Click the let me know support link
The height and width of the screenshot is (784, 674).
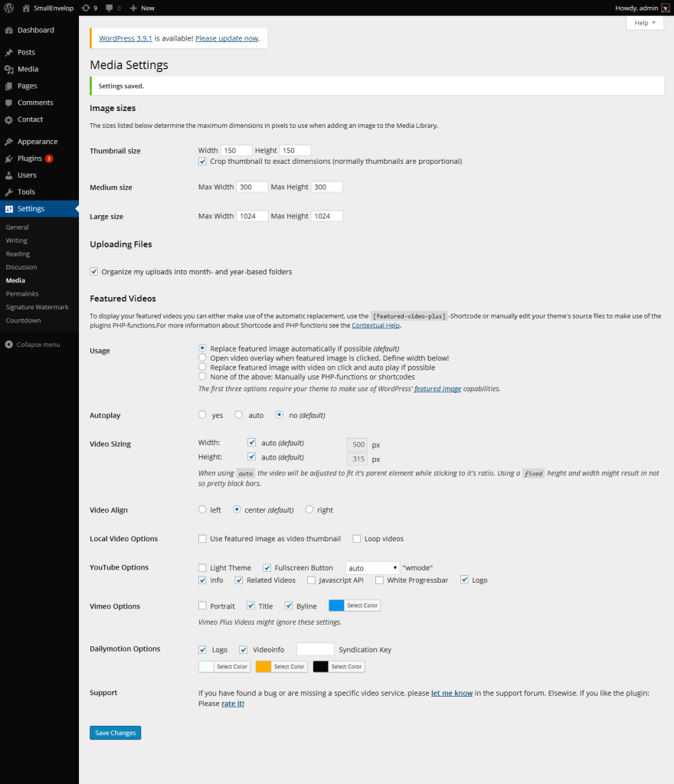click(x=451, y=693)
